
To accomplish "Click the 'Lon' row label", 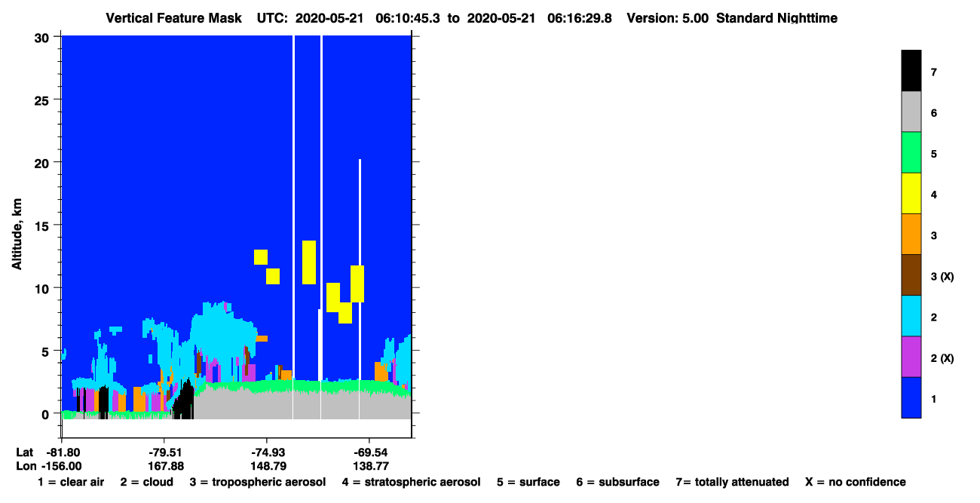I will point(26,465).
